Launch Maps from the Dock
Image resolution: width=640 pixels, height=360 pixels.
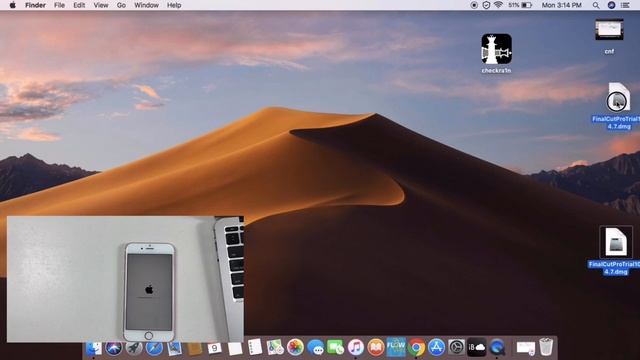coord(275,348)
